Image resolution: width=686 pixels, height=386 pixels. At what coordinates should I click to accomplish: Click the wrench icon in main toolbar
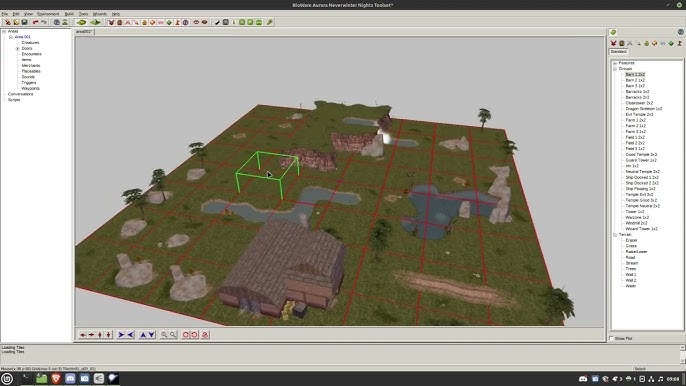click(270, 22)
